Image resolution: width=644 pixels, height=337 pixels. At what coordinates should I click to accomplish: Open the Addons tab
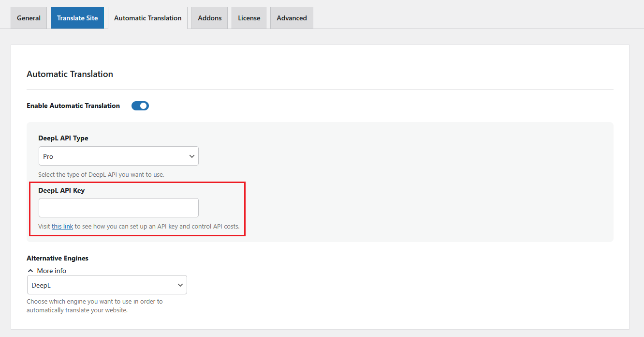click(x=209, y=18)
